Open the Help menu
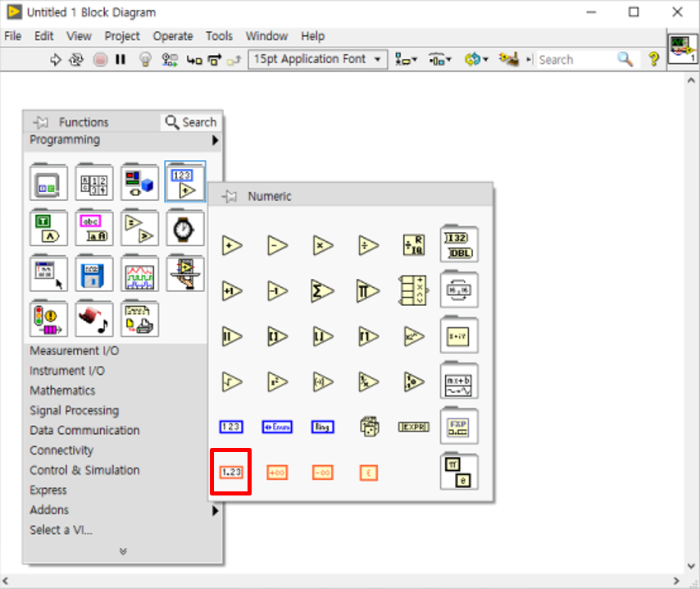Screen dimensions: 700x589 [312, 36]
